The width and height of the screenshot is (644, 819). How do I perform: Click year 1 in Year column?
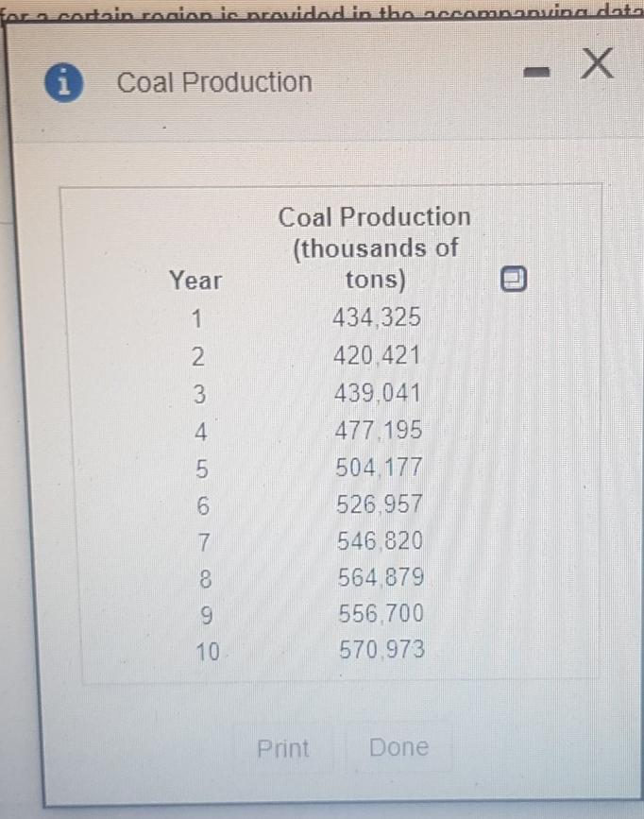[197, 318]
